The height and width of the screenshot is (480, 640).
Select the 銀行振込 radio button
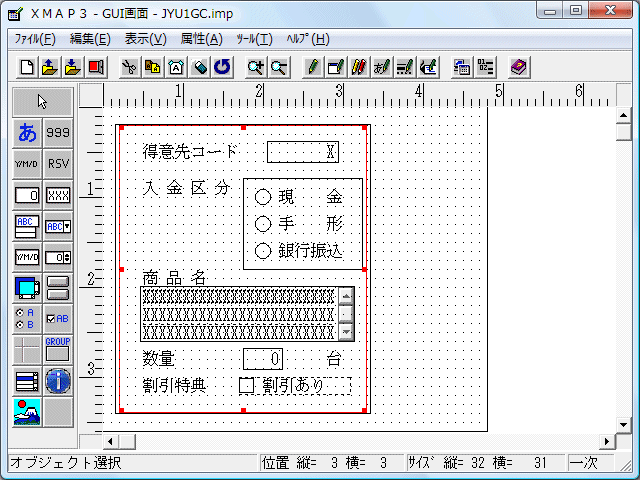pyautogui.click(x=264, y=251)
